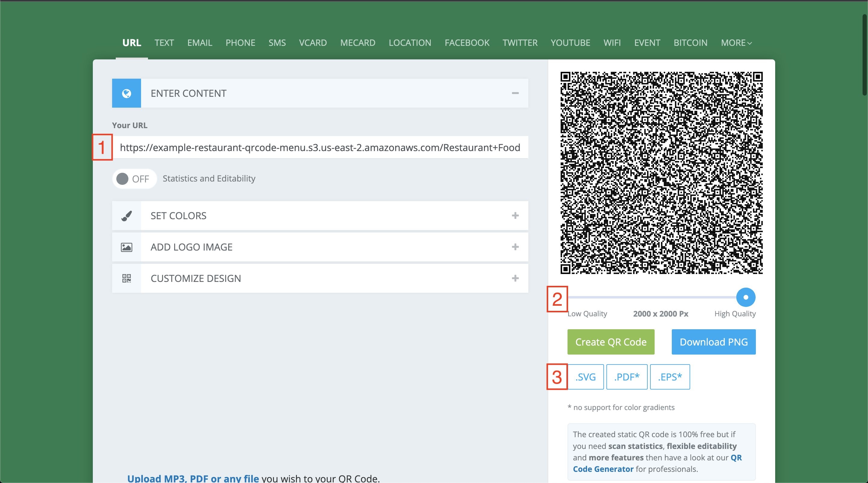Screen dimensions: 868x483
Task: Click the Create QR Code button
Action: [x=611, y=342]
